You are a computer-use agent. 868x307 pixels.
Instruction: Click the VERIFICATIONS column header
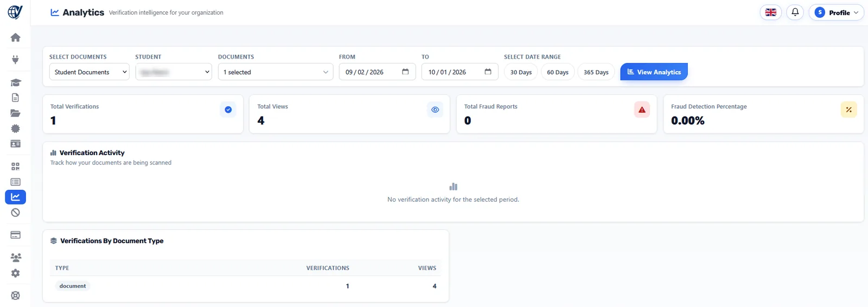pyautogui.click(x=328, y=268)
